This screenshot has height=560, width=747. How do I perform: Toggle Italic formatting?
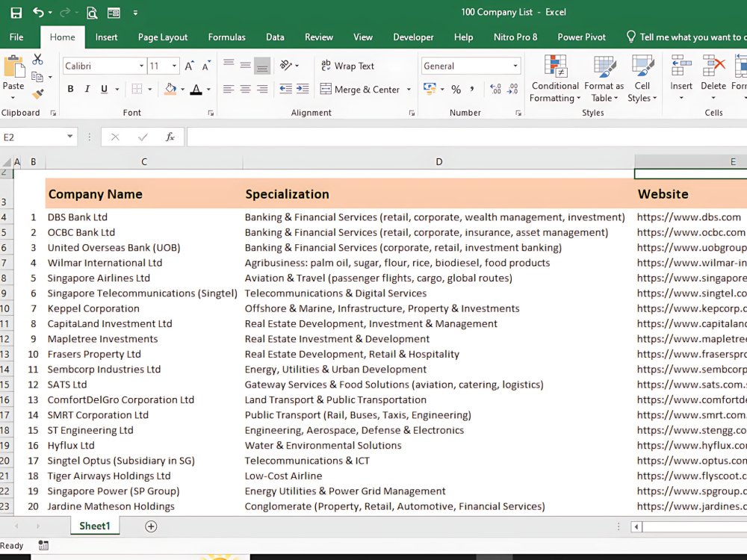pyautogui.click(x=87, y=89)
